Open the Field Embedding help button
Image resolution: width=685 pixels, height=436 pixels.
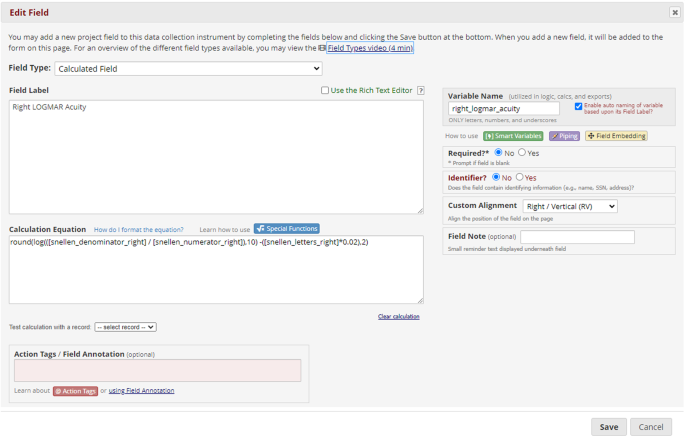616,136
